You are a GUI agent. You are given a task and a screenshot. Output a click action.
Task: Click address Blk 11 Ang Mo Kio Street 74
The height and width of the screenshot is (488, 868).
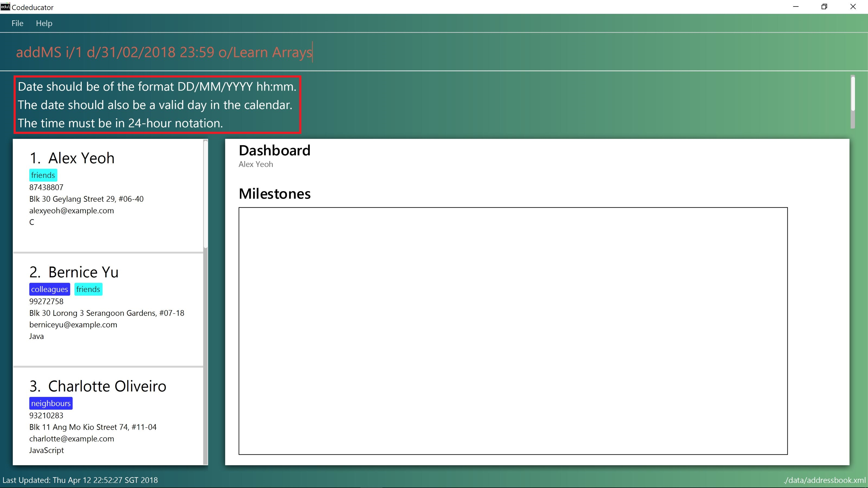(93, 427)
